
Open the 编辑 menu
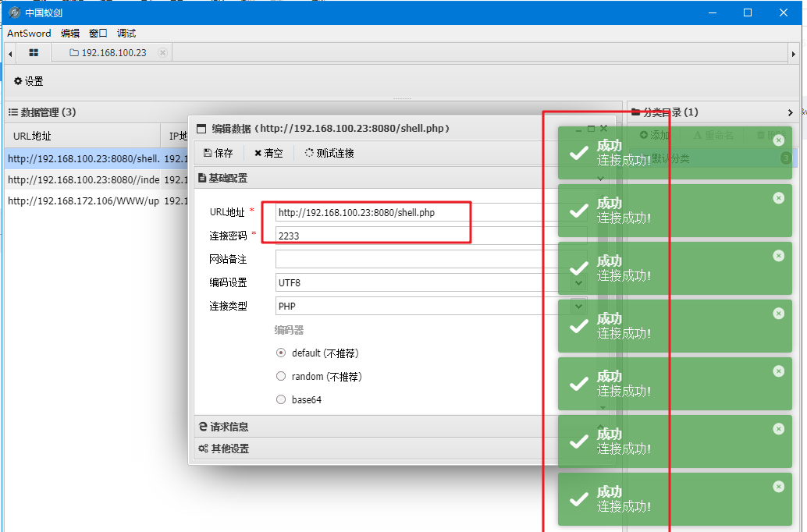click(x=70, y=34)
